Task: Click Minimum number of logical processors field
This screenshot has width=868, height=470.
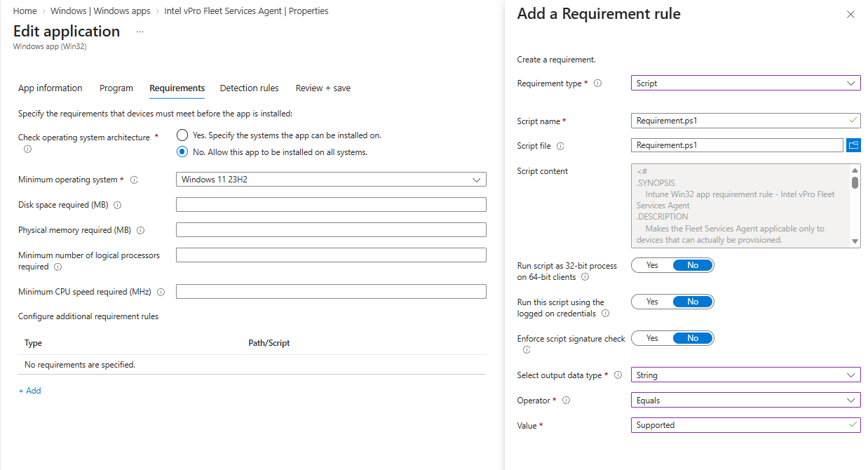Action: coord(331,255)
